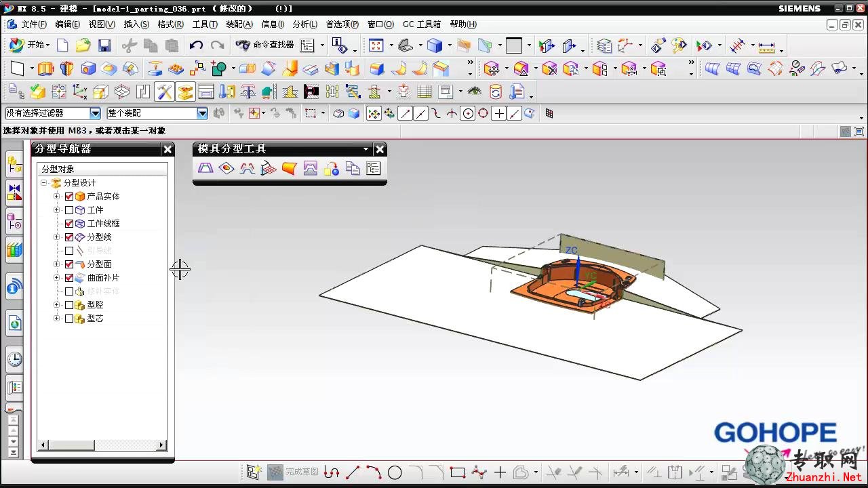Open the 编辑(E) menu
The height and width of the screenshot is (488, 868).
(x=68, y=24)
